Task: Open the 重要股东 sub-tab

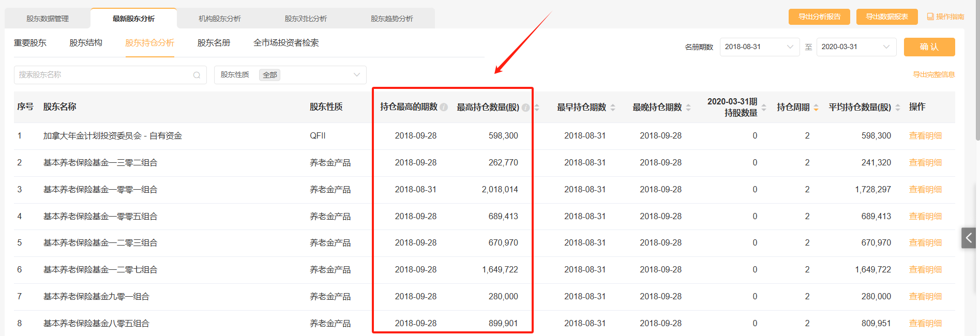Action: 30,43
